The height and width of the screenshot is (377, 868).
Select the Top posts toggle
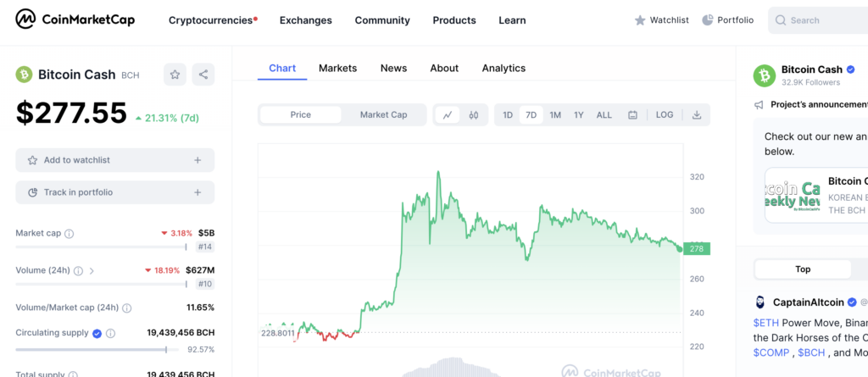803,269
